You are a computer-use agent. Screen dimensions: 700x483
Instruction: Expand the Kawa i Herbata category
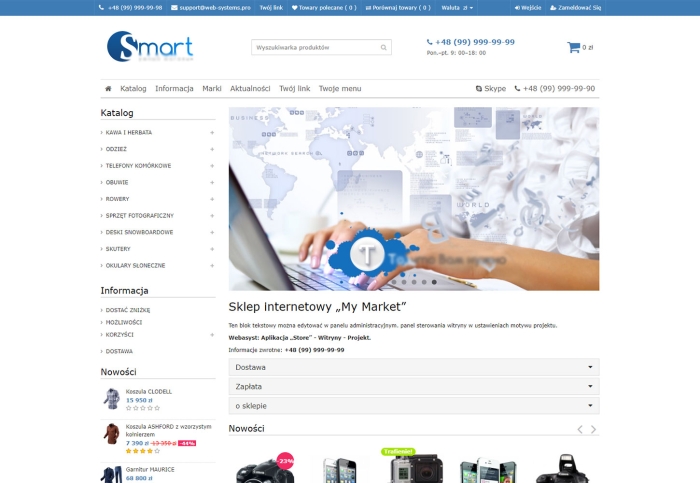(212, 132)
